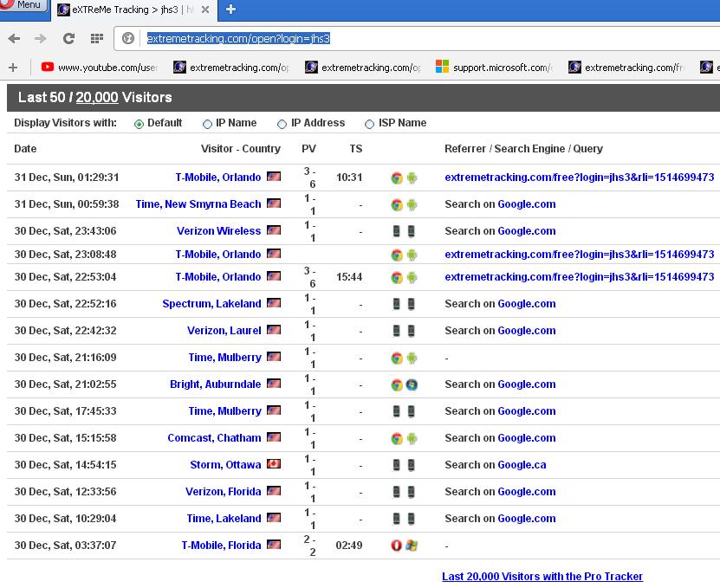The height and width of the screenshot is (588, 720).
Task: Click the Date column header
Action: pos(25,149)
